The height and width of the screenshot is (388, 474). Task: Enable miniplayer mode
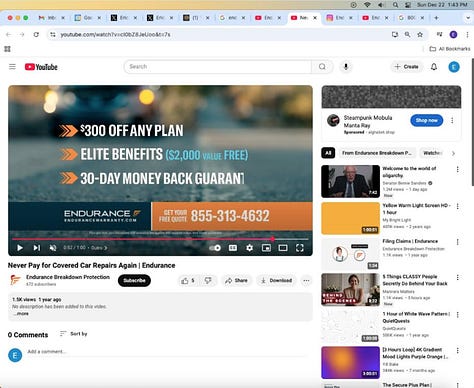pyautogui.click(x=266, y=248)
